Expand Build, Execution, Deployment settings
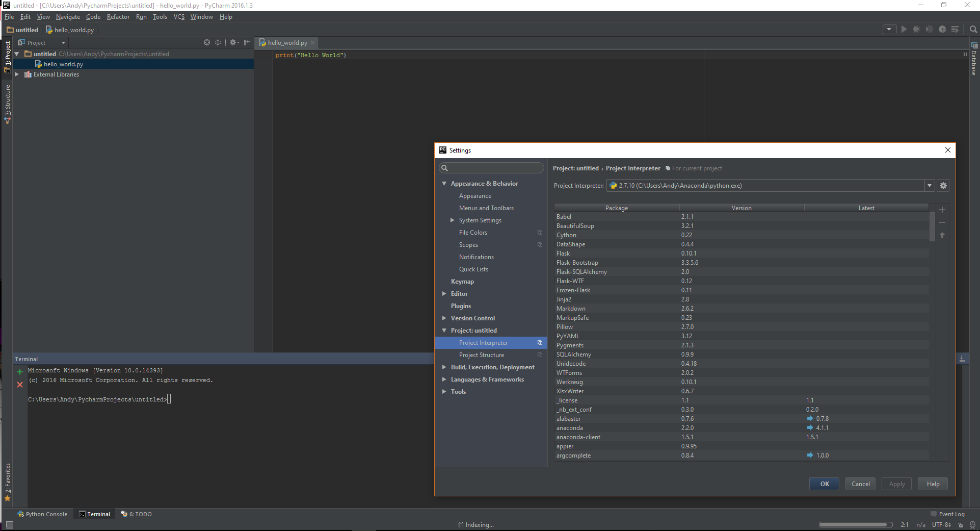 [444, 367]
